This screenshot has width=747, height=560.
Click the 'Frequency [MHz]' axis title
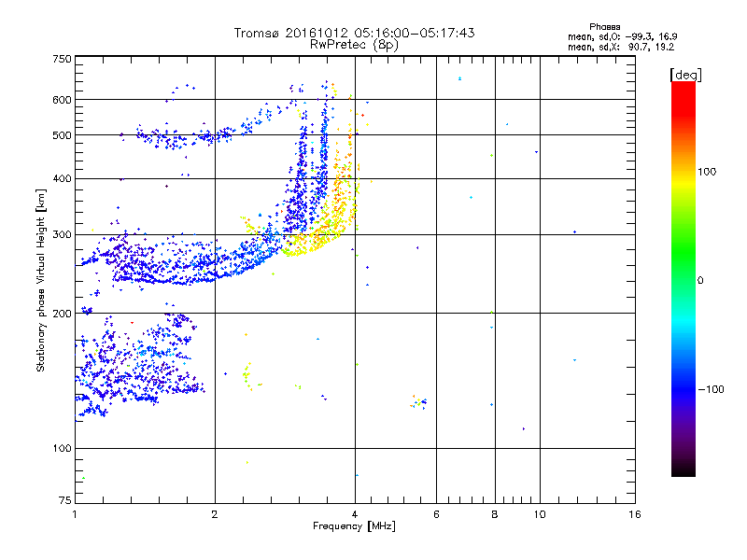tap(354, 526)
